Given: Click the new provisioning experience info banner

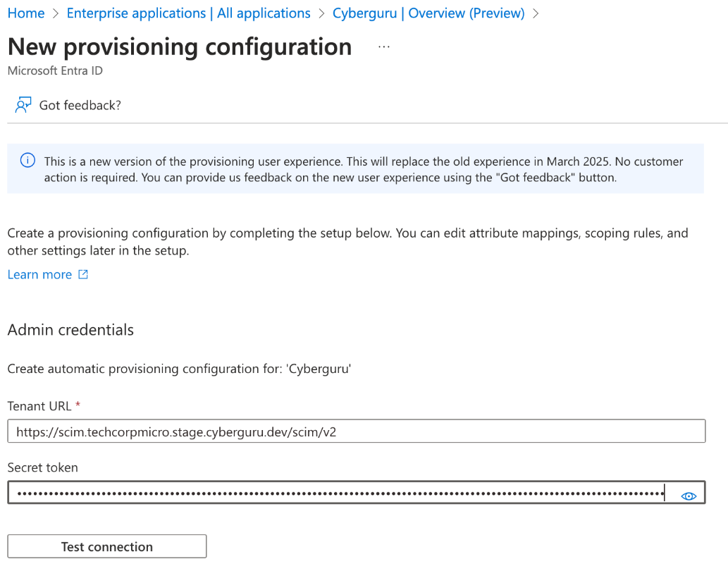Looking at the screenshot, I should coord(356,168).
